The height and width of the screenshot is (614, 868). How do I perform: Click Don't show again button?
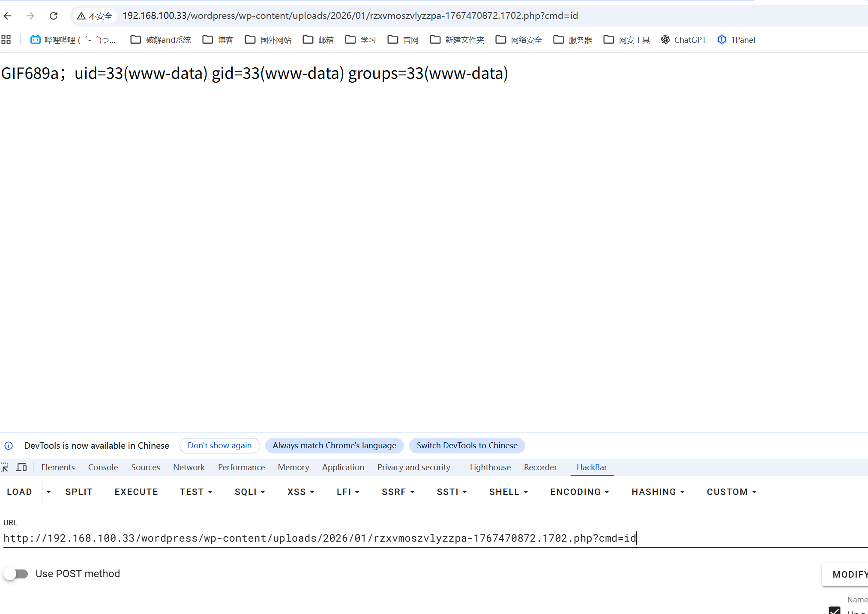coord(219,445)
